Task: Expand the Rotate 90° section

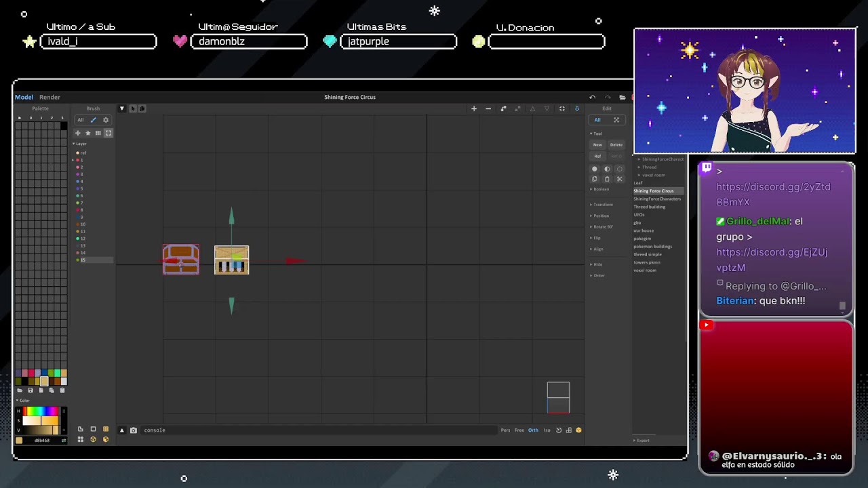Action: [x=601, y=227]
